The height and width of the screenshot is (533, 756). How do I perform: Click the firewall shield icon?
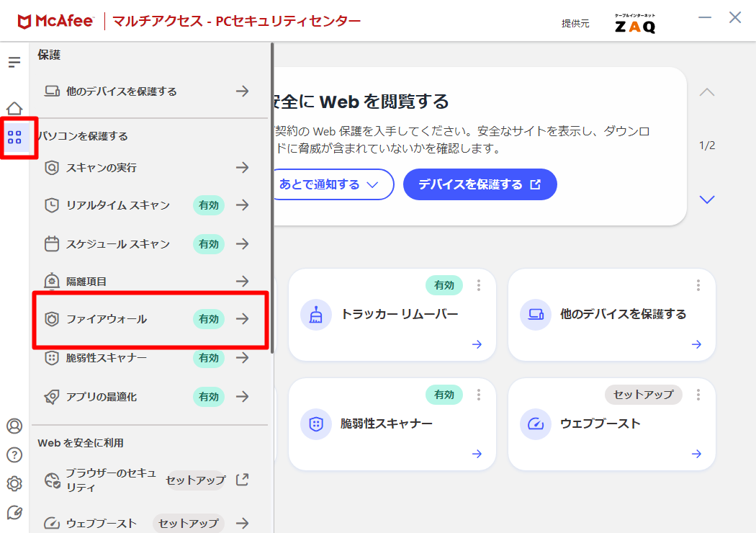[x=52, y=319]
